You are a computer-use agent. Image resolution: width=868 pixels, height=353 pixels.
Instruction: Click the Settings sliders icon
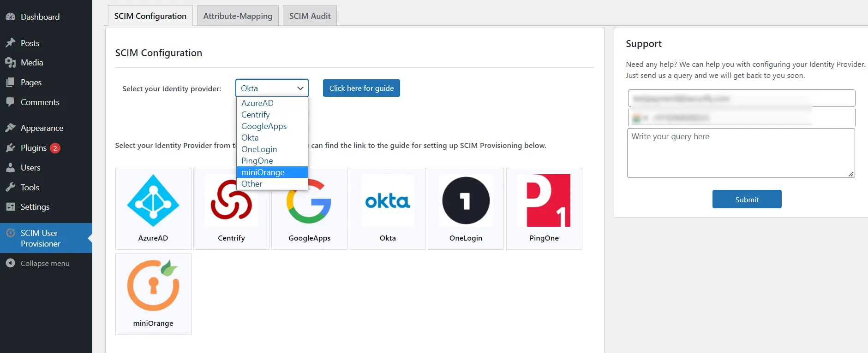11,207
